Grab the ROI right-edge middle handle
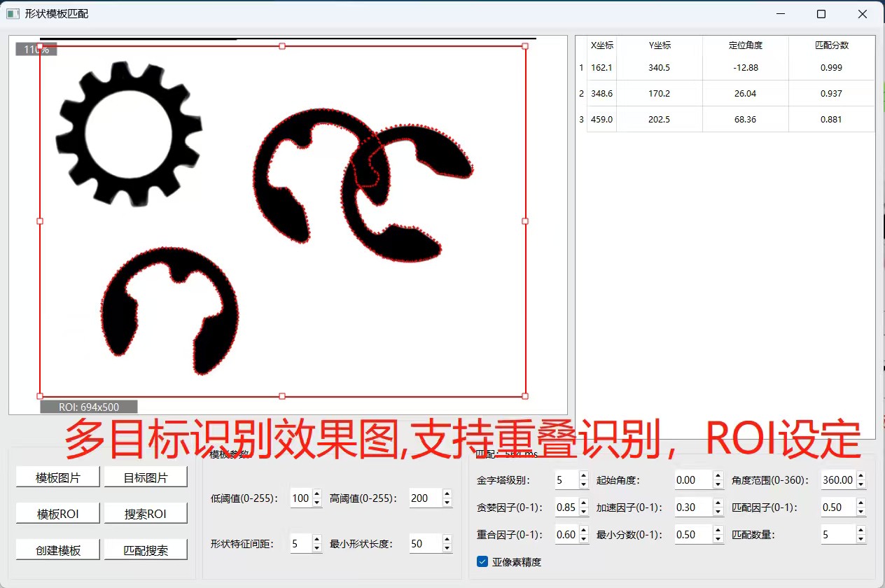The height and width of the screenshot is (588, 885). coord(525,221)
